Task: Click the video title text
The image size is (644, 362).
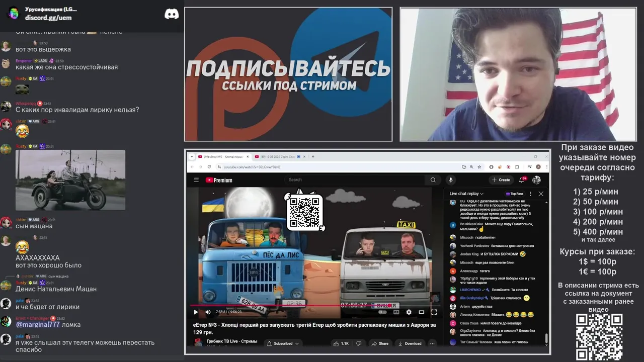Action: [314, 328]
